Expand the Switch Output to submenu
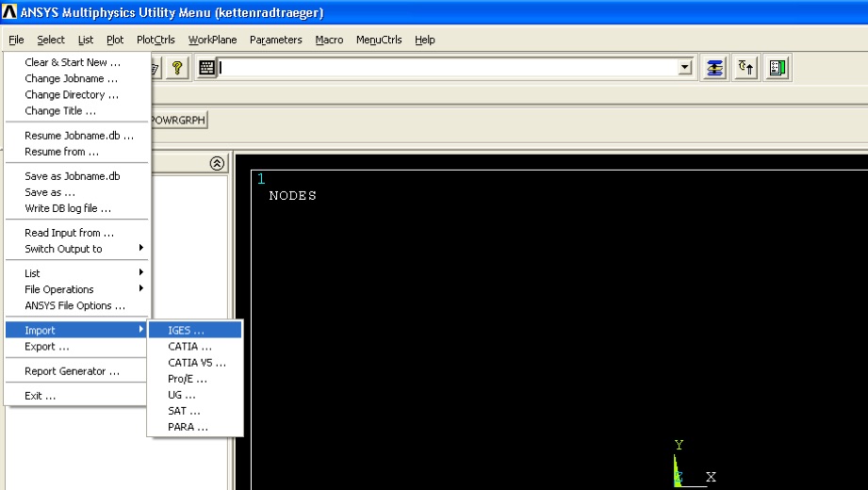Viewport: 868px width, 490px height. pos(77,249)
